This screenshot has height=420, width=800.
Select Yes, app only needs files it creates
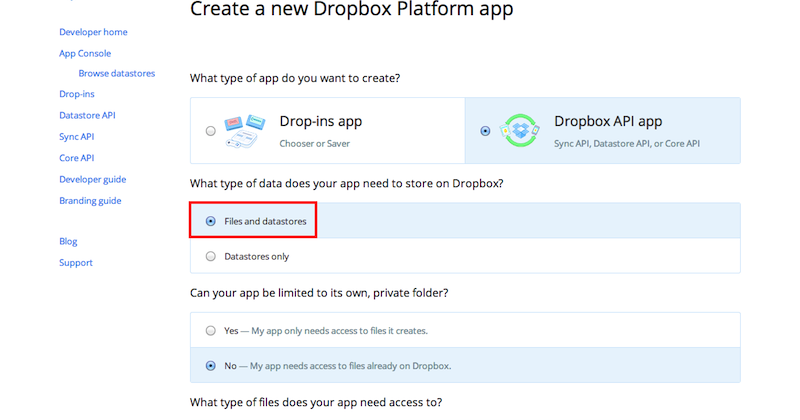(211, 331)
